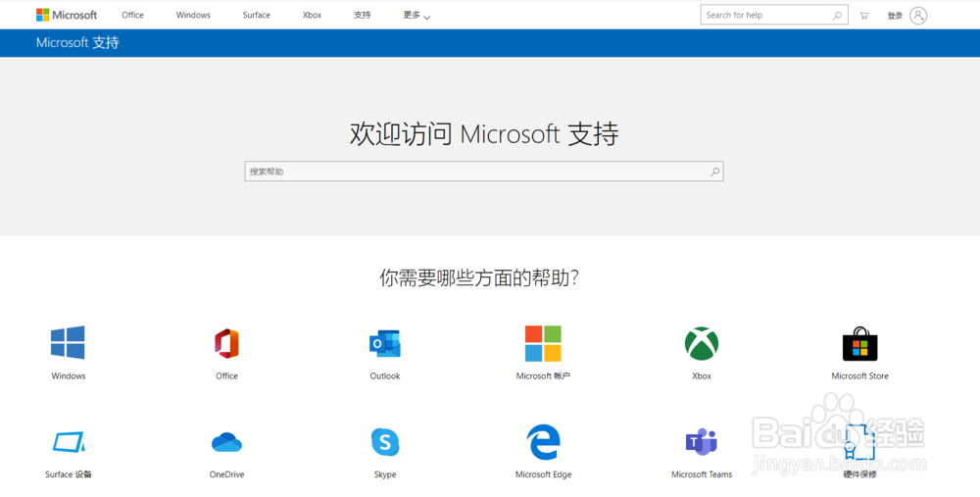Expand the 更多 dropdown menu
This screenshot has height=497, width=980.
pos(416,16)
